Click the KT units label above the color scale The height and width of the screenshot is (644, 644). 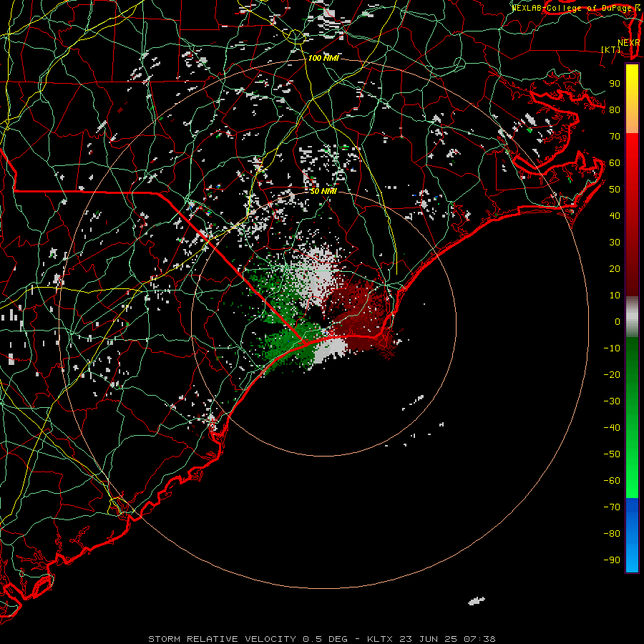point(611,49)
